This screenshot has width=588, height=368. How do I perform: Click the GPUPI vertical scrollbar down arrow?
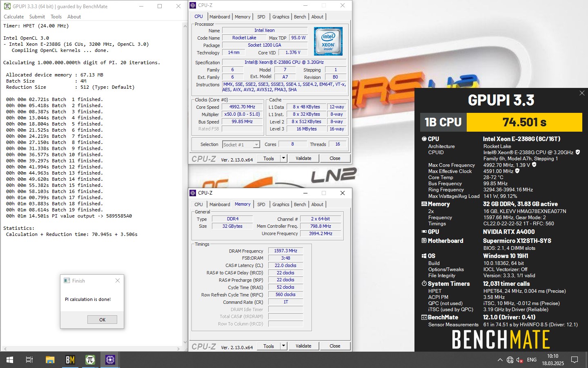[x=185, y=342]
